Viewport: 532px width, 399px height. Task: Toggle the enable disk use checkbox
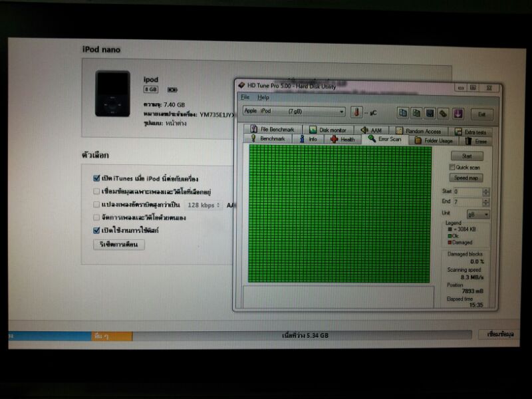tap(97, 230)
